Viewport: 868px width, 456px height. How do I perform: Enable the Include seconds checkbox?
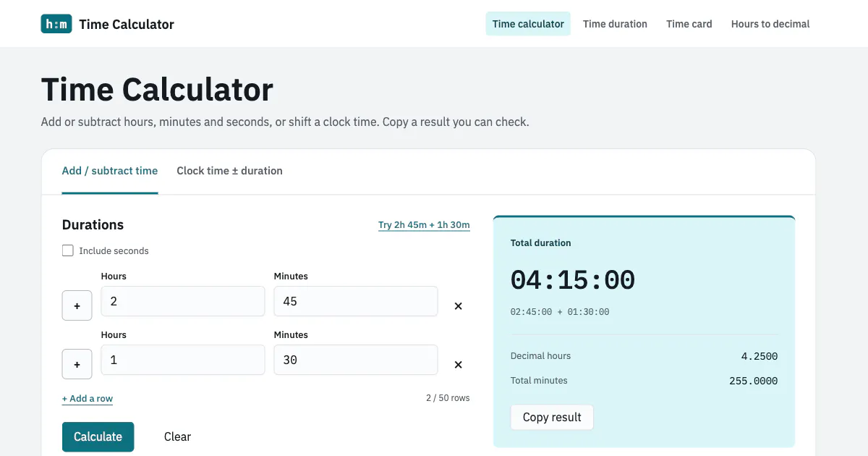[68, 250]
